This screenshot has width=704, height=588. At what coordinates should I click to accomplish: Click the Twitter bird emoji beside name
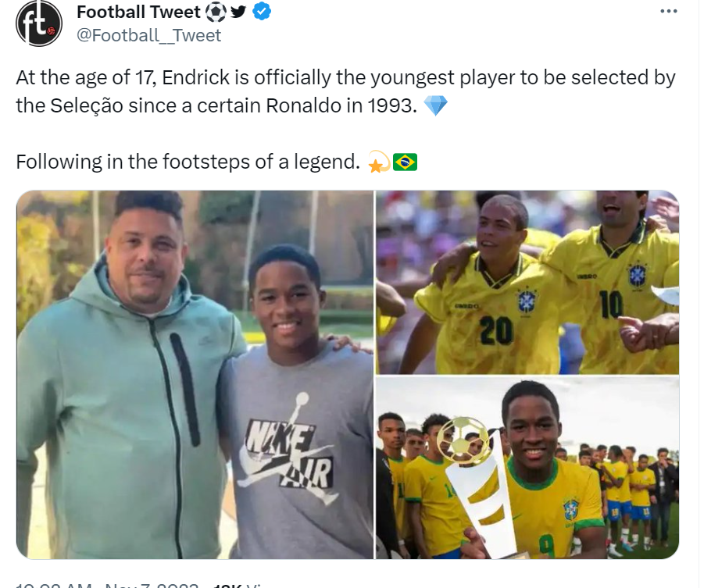[x=238, y=12]
